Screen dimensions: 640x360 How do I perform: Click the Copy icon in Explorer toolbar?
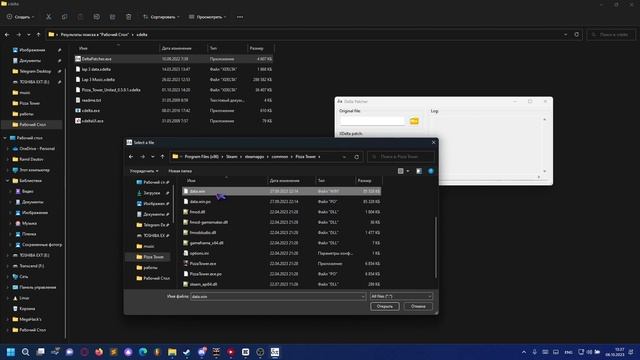pyautogui.click(x=64, y=17)
